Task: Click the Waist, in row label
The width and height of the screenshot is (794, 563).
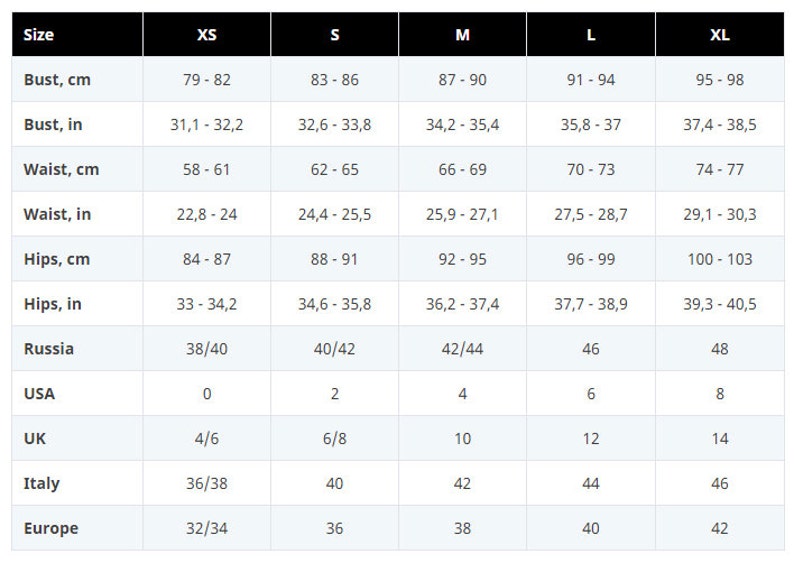Action: coord(57,214)
